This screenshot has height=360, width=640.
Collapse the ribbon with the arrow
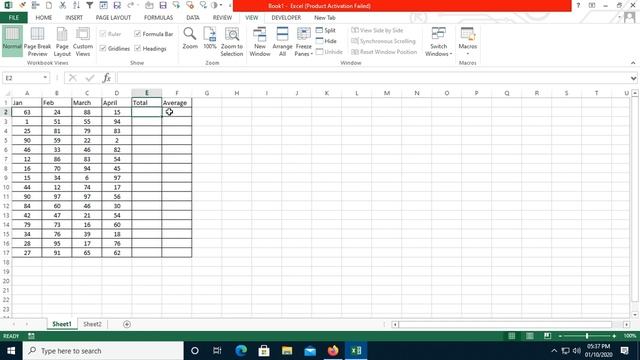coord(633,63)
